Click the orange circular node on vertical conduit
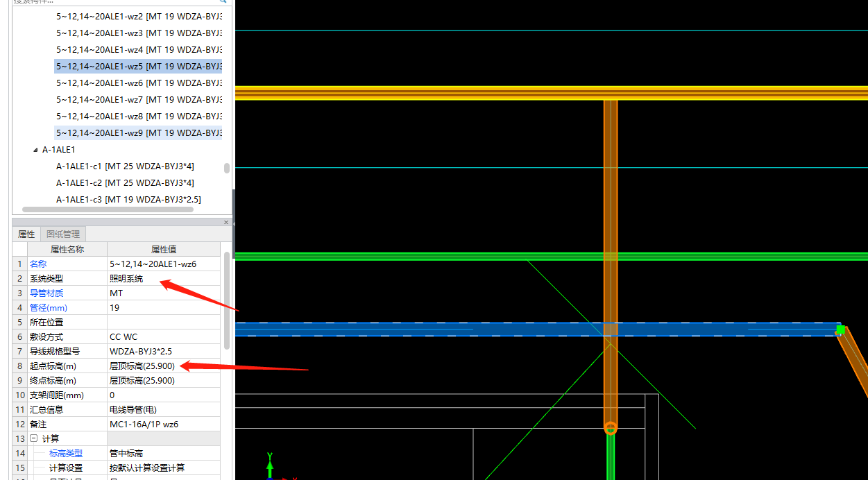Image resolution: width=868 pixels, height=480 pixels. pos(611,428)
